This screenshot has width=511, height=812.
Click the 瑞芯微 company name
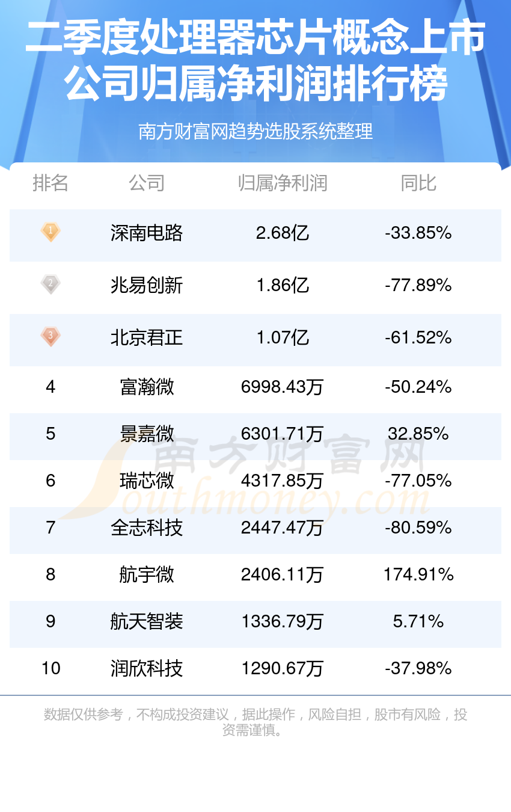147,481
